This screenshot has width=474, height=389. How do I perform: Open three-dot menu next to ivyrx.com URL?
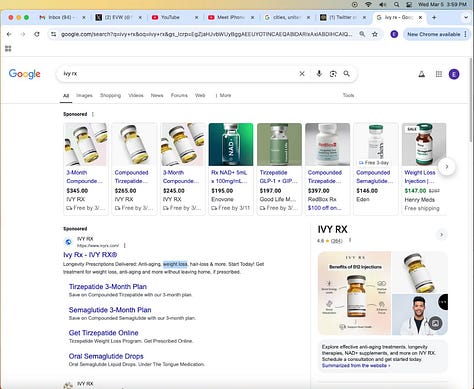tap(125, 246)
